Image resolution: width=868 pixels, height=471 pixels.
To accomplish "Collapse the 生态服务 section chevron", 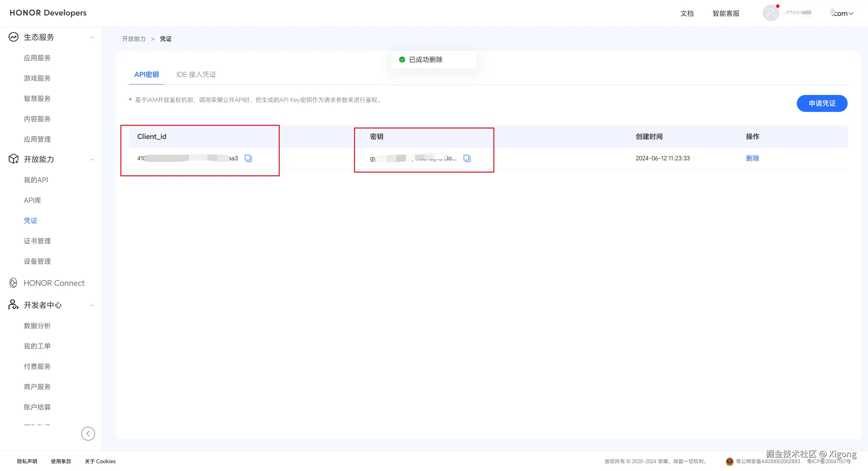I will click(x=92, y=37).
